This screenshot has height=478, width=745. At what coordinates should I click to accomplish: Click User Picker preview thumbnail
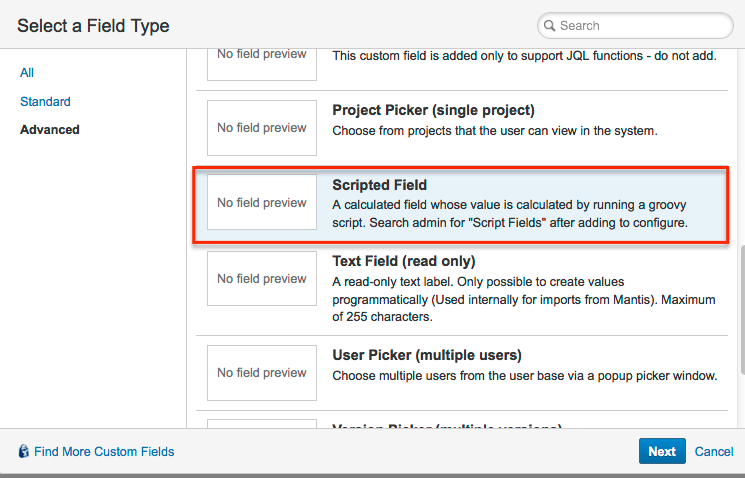pos(262,373)
